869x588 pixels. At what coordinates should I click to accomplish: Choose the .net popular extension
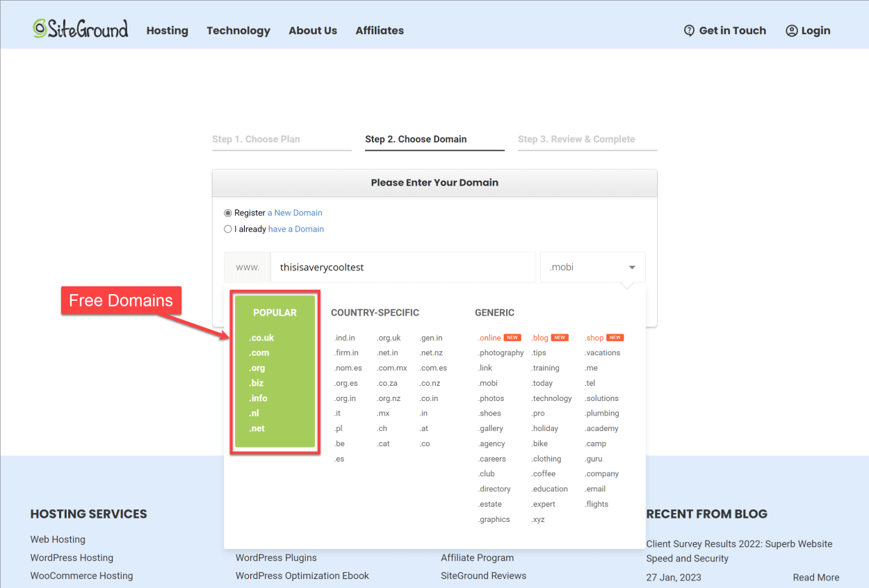pyautogui.click(x=257, y=429)
